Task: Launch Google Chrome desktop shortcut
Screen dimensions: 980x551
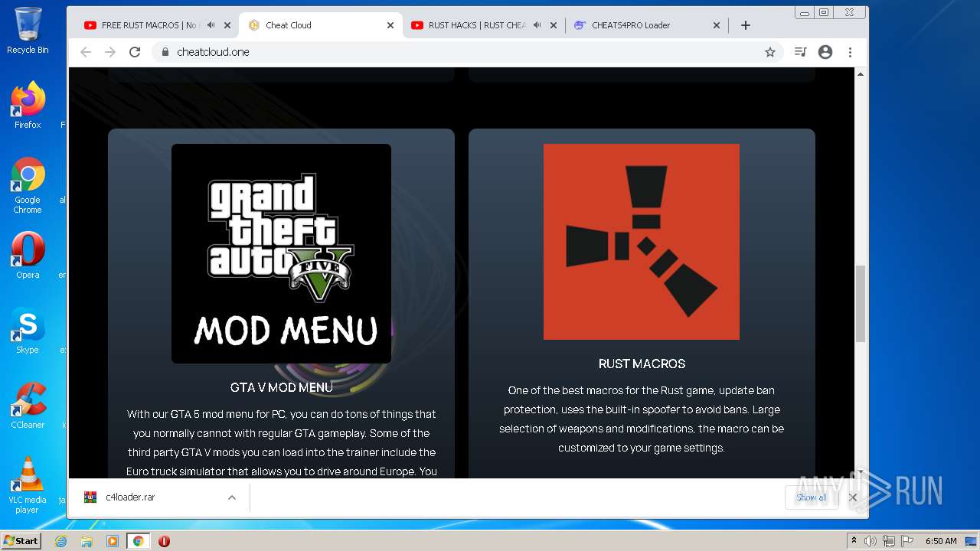Action: pyautogui.click(x=28, y=185)
